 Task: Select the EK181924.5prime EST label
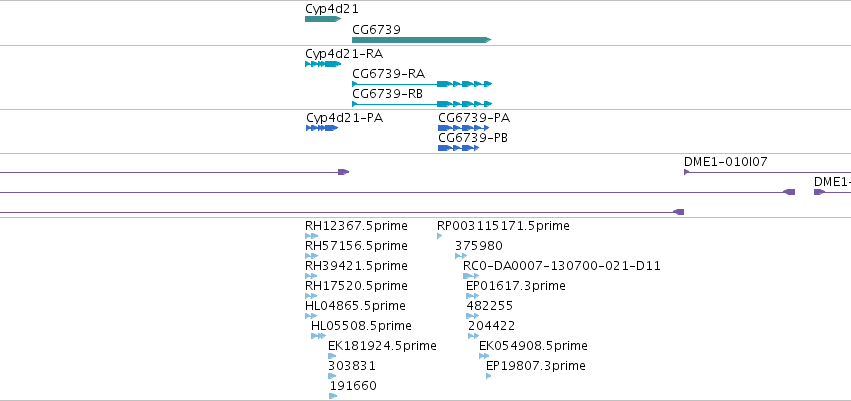(382, 346)
